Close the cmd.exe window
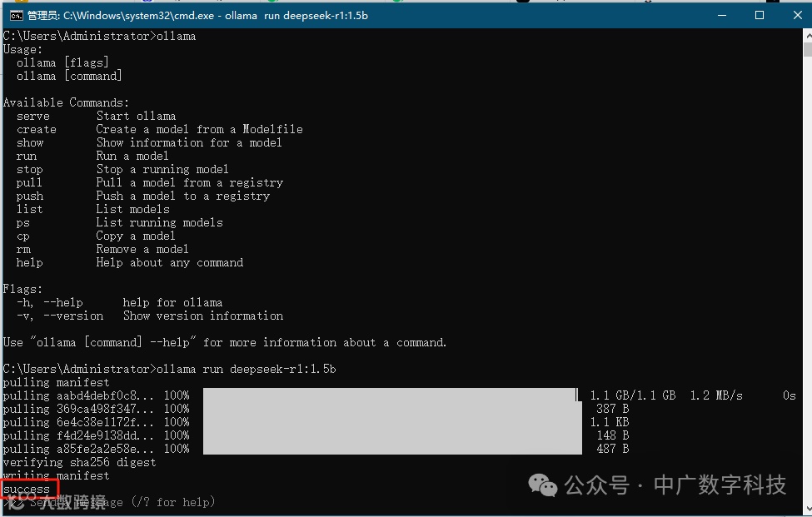 (798, 16)
